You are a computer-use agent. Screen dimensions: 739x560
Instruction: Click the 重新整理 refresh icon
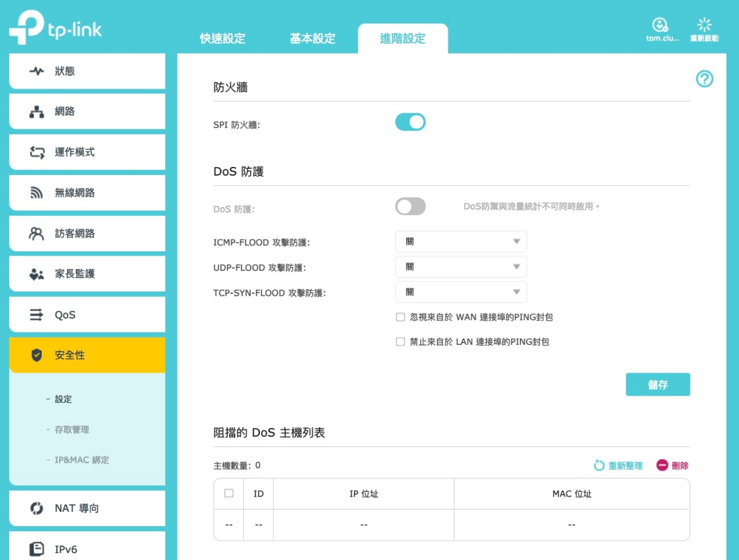599,466
